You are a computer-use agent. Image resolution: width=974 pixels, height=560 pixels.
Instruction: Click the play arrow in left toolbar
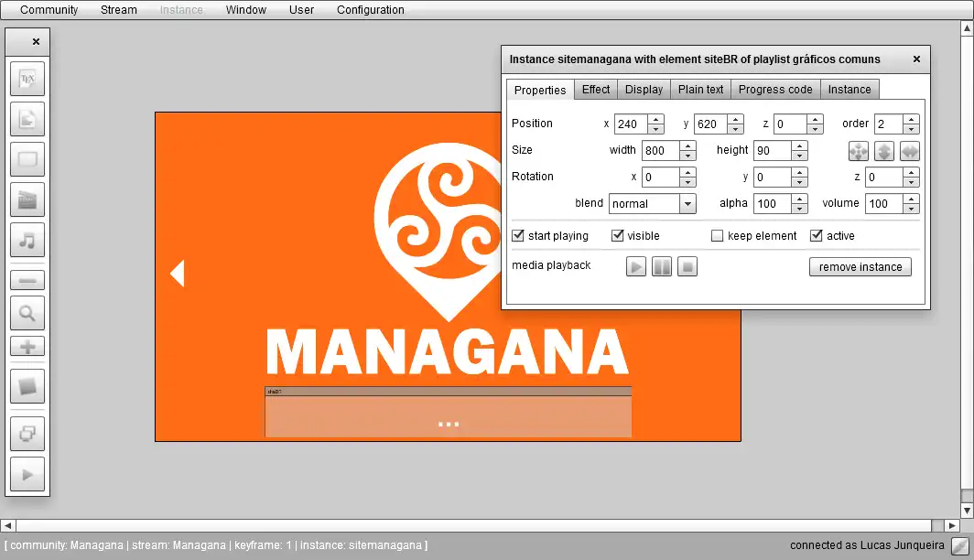coord(27,474)
